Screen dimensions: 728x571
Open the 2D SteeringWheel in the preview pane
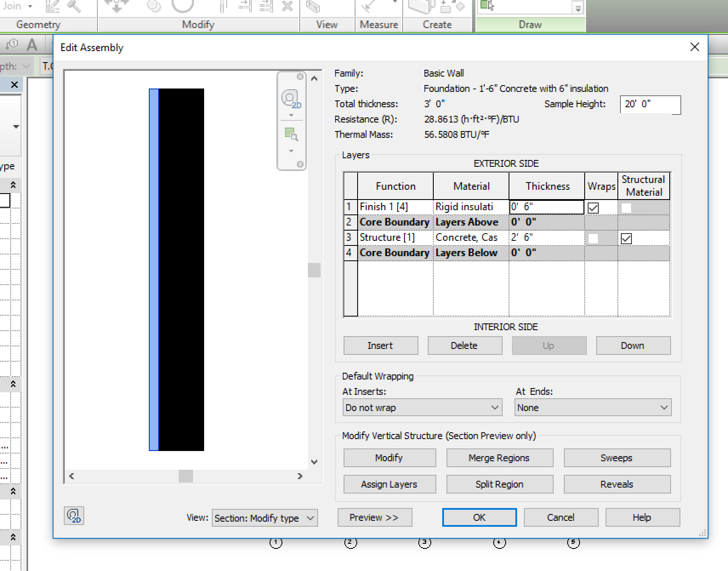click(291, 98)
